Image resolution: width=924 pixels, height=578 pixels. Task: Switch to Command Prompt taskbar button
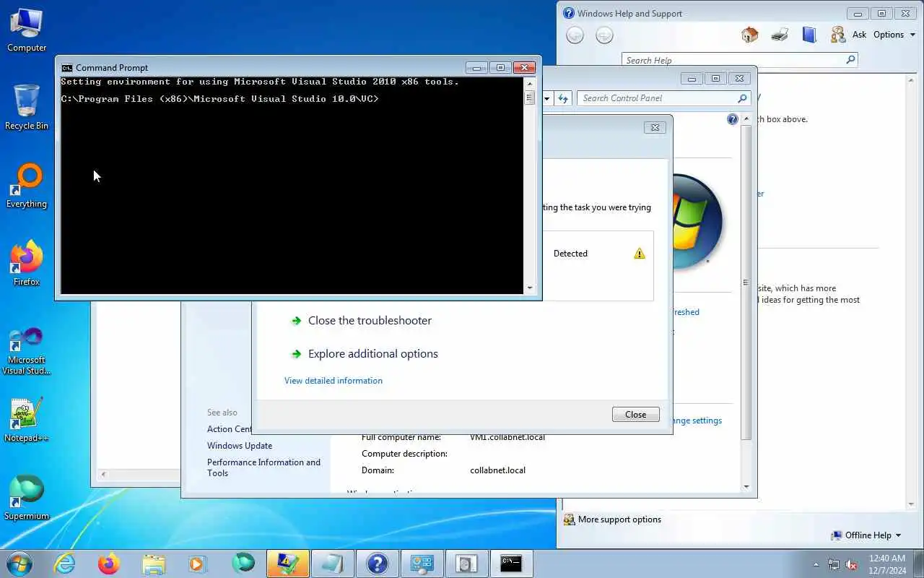coord(511,564)
